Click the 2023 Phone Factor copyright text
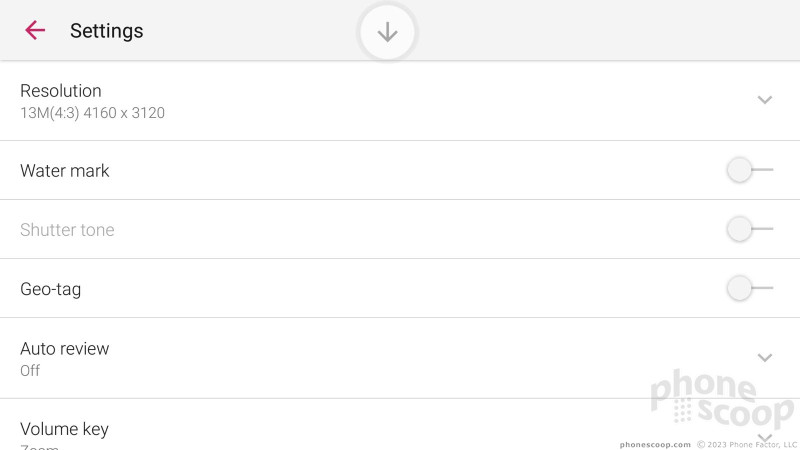Image resolution: width=800 pixels, height=450 pixels. coord(747,445)
